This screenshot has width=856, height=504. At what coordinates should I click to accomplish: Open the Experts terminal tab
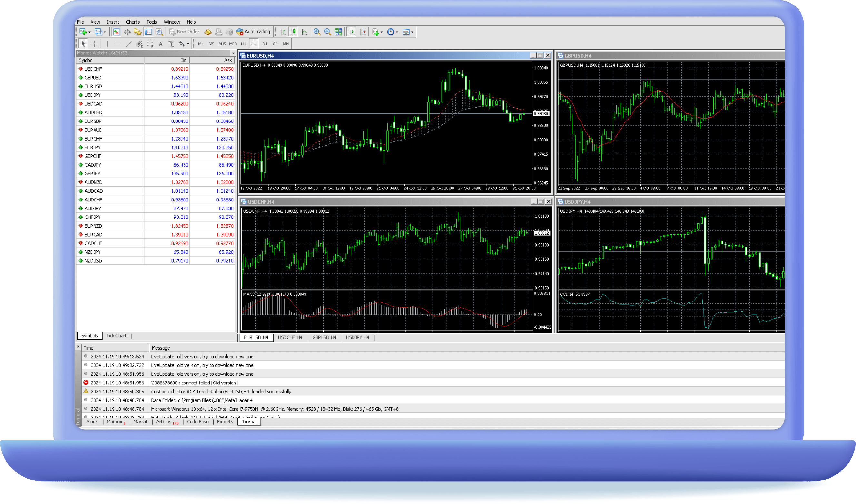(x=224, y=422)
